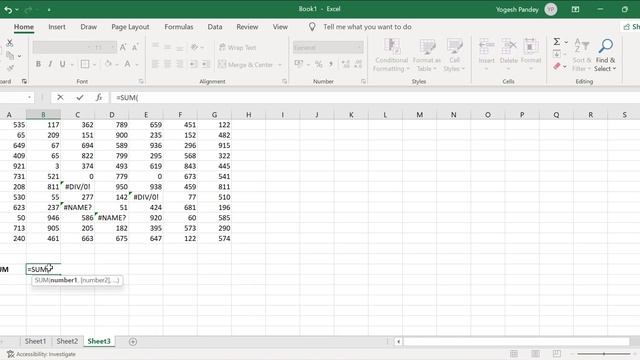The image size is (640, 360).
Task: Open Format as Table gallery
Action: click(x=427, y=55)
